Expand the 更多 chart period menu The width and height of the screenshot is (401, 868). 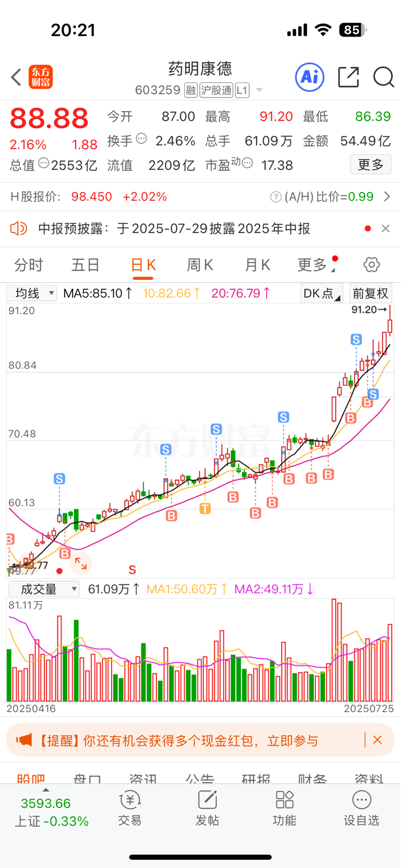[316, 265]
